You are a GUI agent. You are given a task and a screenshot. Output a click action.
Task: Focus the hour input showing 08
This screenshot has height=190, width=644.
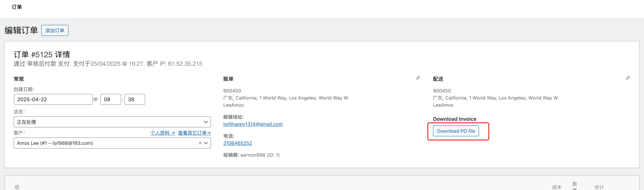(110, 100)
